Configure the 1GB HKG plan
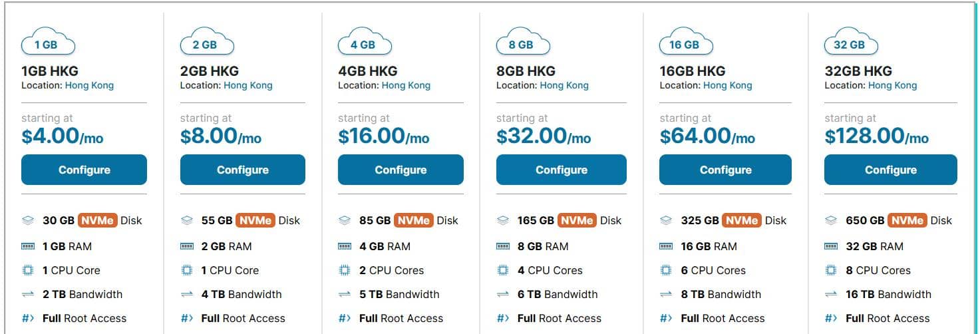Viewport: 980px width, 334px height. point(84,170)
